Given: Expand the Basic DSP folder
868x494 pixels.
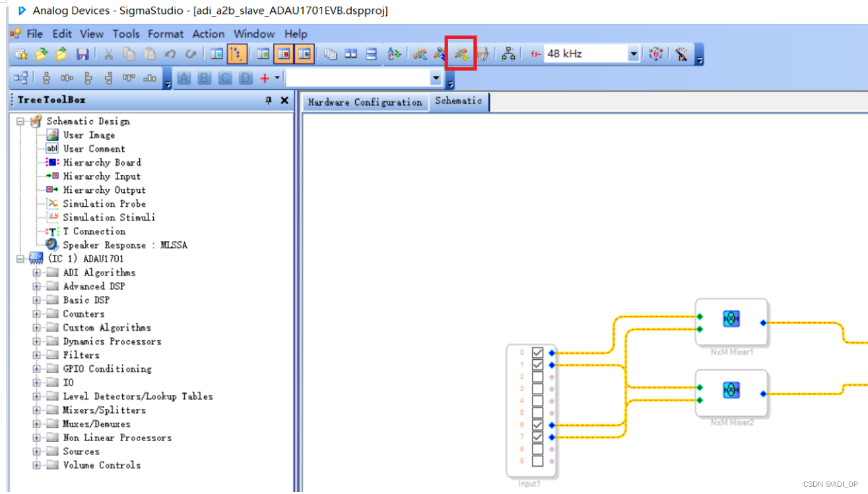Looking at the screenshot, I should coord(37,300).
